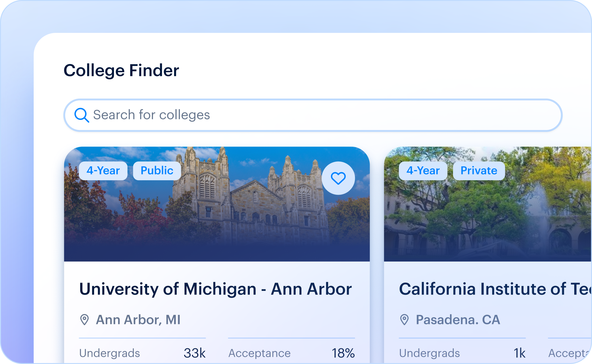This screenshot has width=592, height=364.
Task: Click location pin icon beside Pasadena, CA
Action: (x=404, y=320)
